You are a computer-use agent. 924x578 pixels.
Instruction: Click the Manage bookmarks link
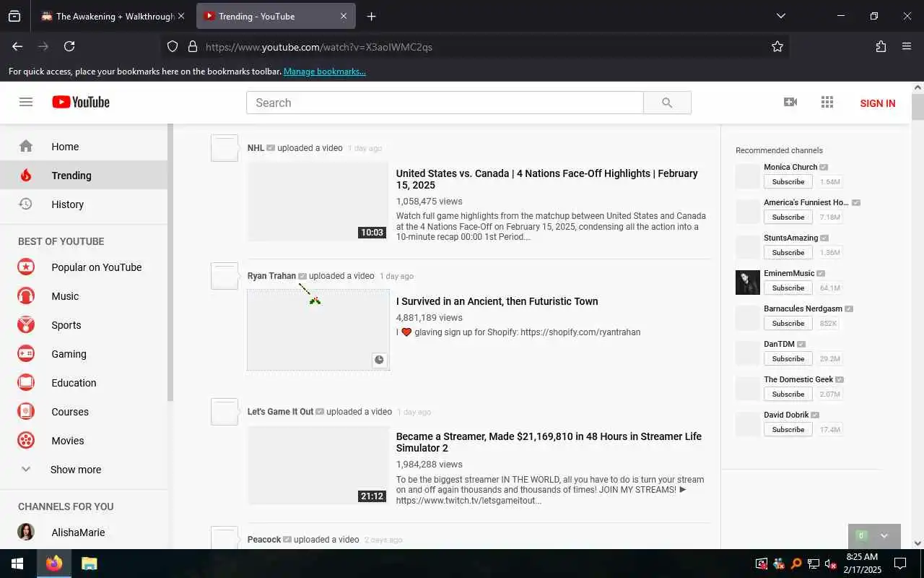point(324,71)
